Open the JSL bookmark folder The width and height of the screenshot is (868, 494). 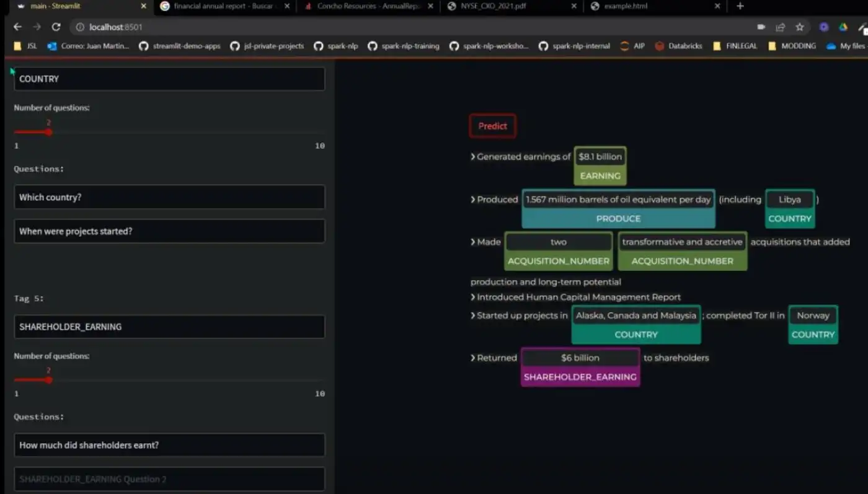[25, 46]
